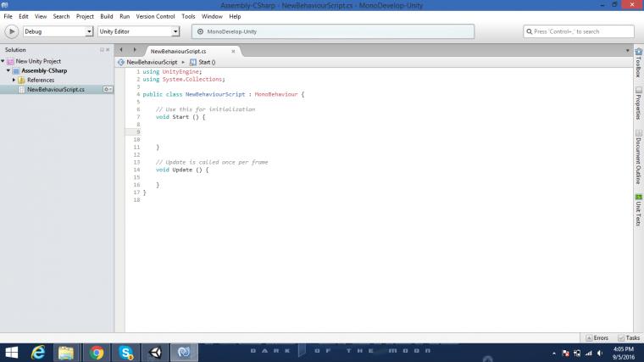Navigate forward with right arrow
Screen dimensions: 644x362
tap(134, 50)
